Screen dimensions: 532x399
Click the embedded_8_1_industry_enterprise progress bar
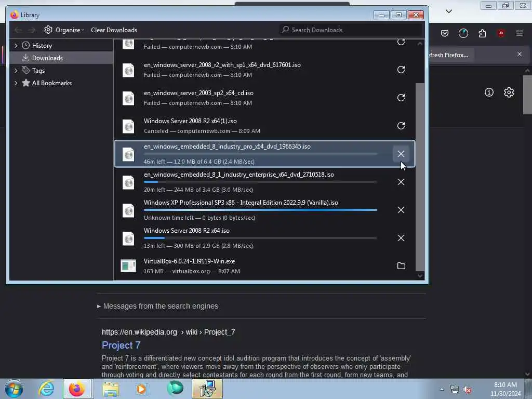click(260, 182)
